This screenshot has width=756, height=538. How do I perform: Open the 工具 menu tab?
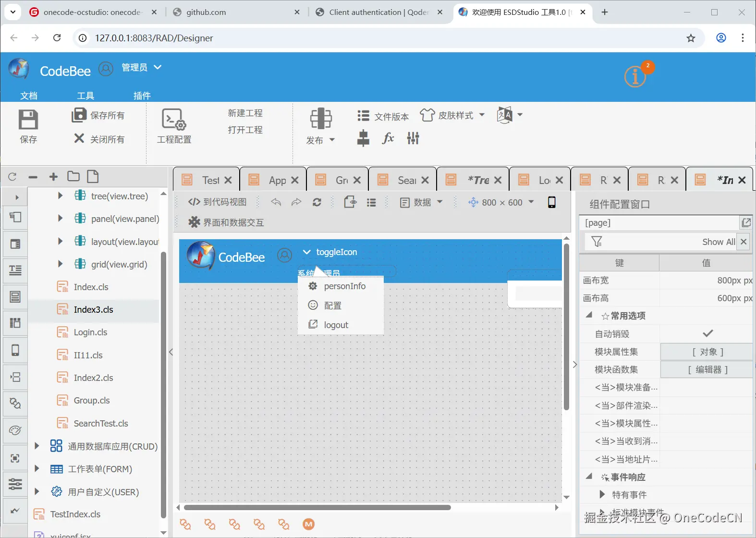(x=85, y=96)
